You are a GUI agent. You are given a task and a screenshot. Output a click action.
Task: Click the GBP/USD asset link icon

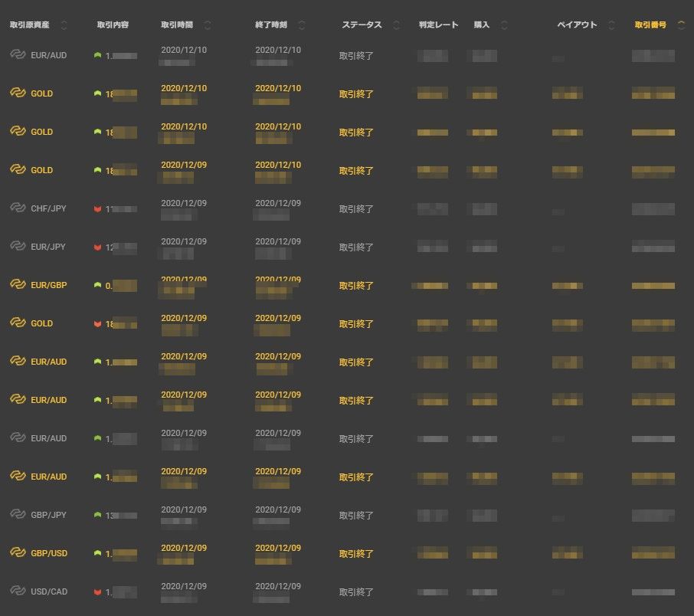pos(18,552)
